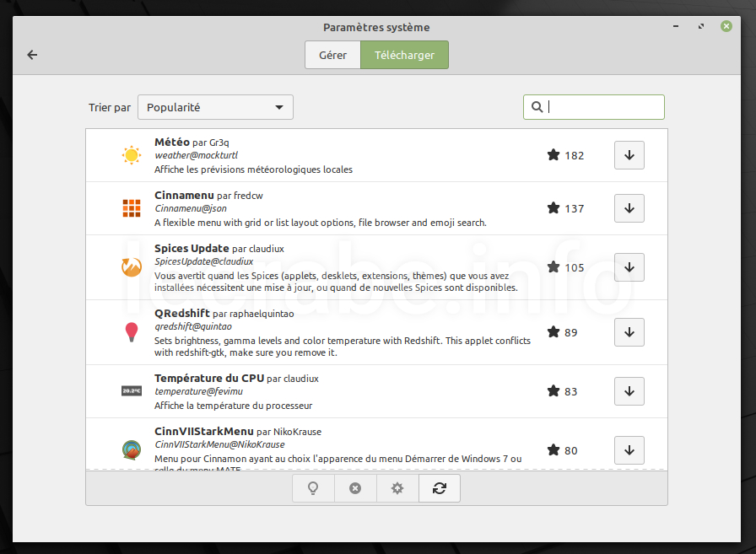The image size is (756, 554).
Task: Select the Cinnamenu par fredcw title
Action: pos(208,195)
